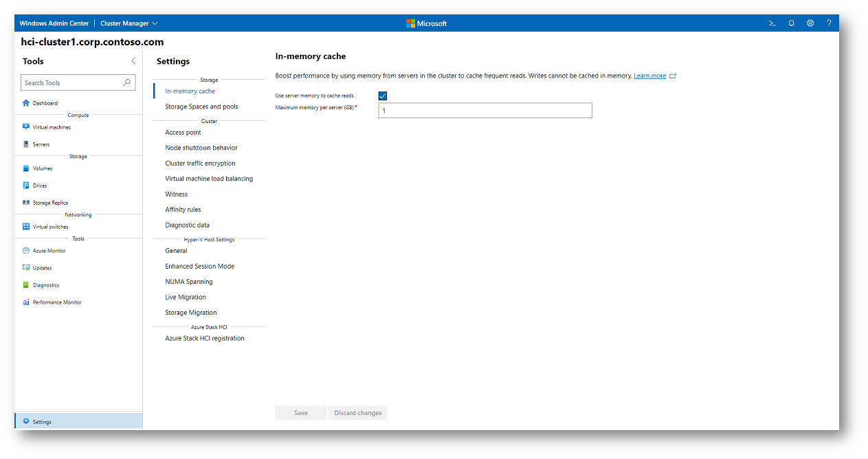Uncheck Use server memory to cache reads
The height and width of the screenshot is (459, 868).
pyautogui.click(x=383, y=96)
